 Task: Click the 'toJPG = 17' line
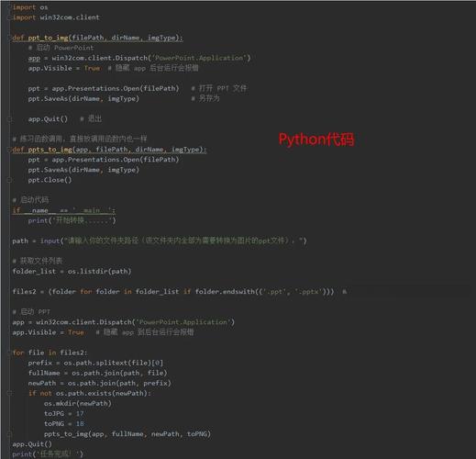[63, 414]
